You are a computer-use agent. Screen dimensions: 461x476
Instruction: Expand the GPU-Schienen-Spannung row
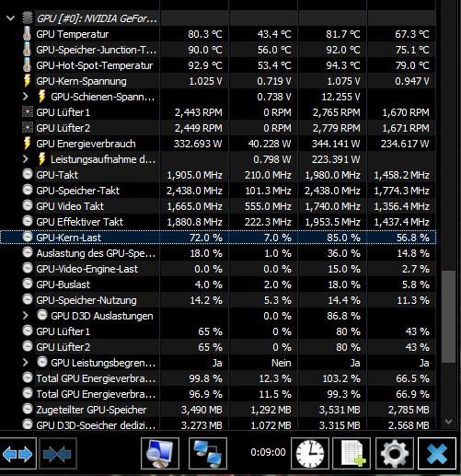(26, 97)
